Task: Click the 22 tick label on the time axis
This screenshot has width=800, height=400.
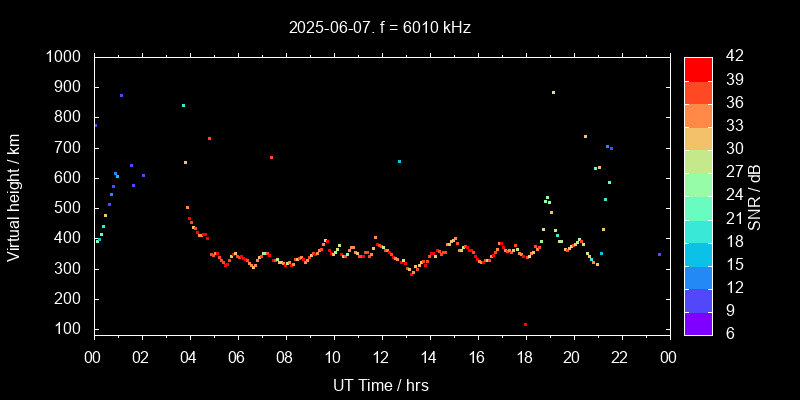Action: 620,357
